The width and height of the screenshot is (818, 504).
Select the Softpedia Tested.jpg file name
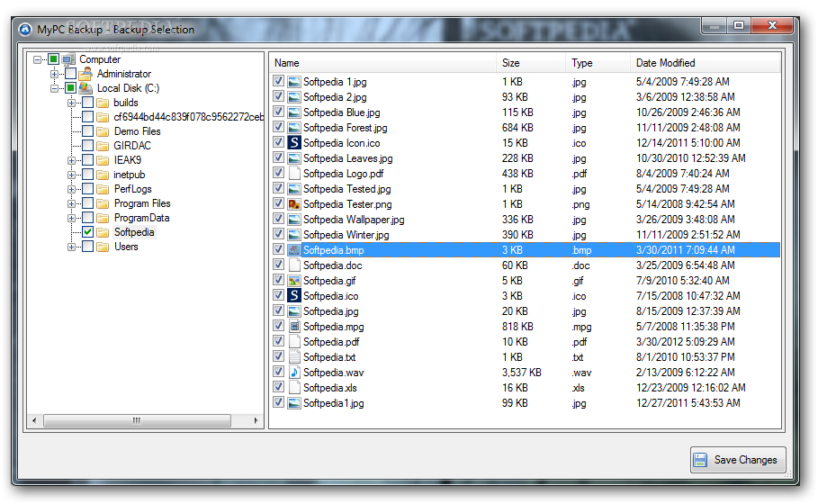[x=347, y=189]
